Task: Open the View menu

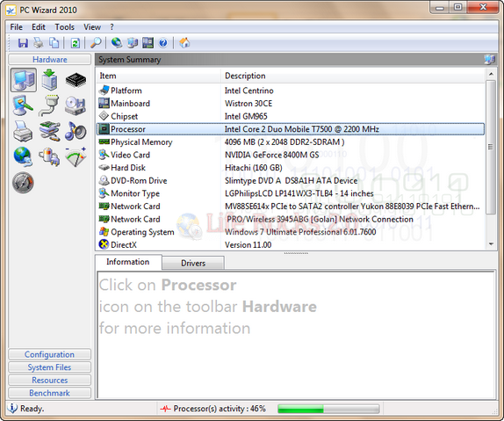Action: coord(92,27)
